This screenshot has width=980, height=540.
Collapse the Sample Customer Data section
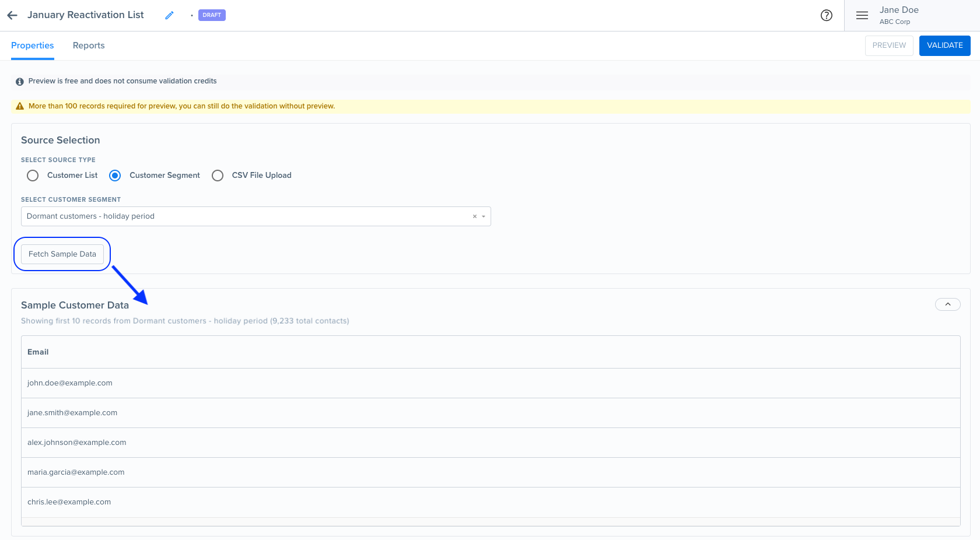tap(947, 304)
